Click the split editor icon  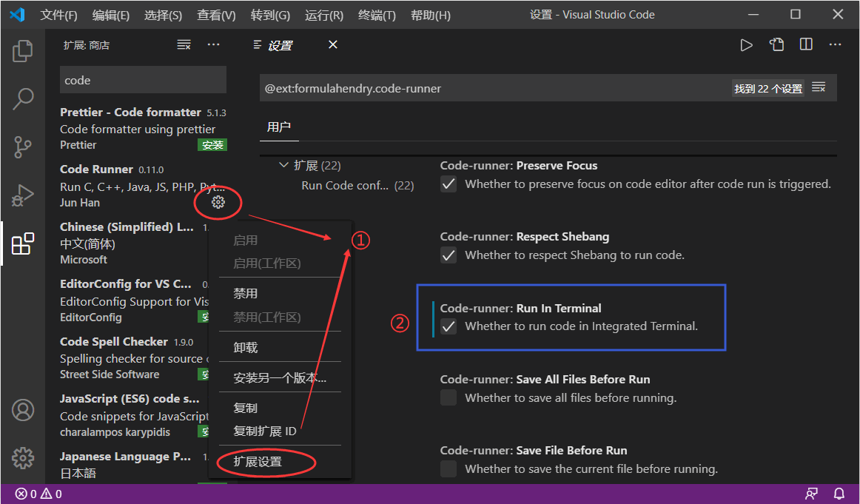(805, 44)
